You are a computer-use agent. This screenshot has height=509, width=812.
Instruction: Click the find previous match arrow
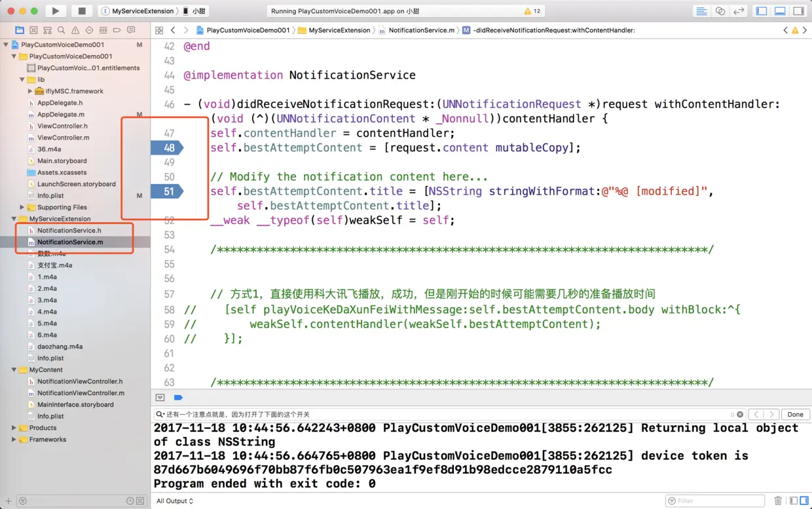pos(756,415)
